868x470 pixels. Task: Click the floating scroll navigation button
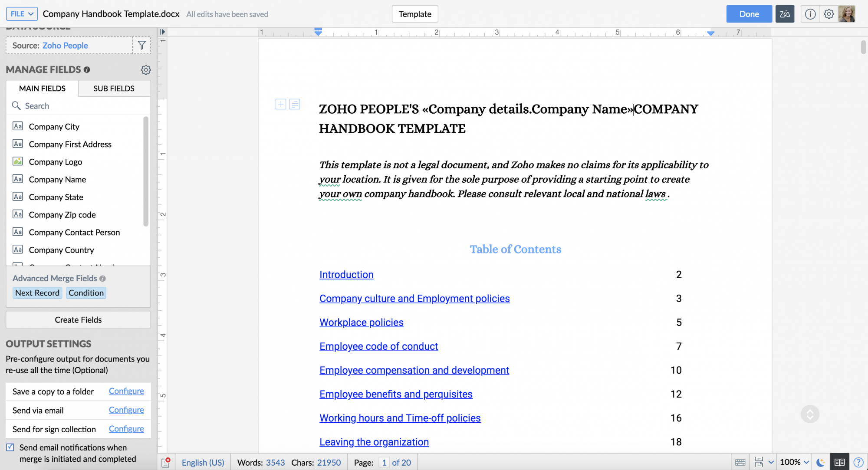(x=810, y=414)
